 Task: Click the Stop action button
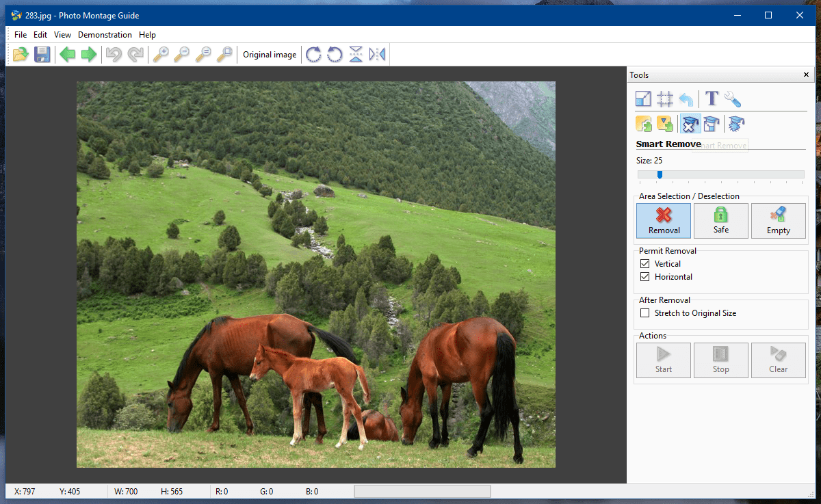[x=721, y=360]
